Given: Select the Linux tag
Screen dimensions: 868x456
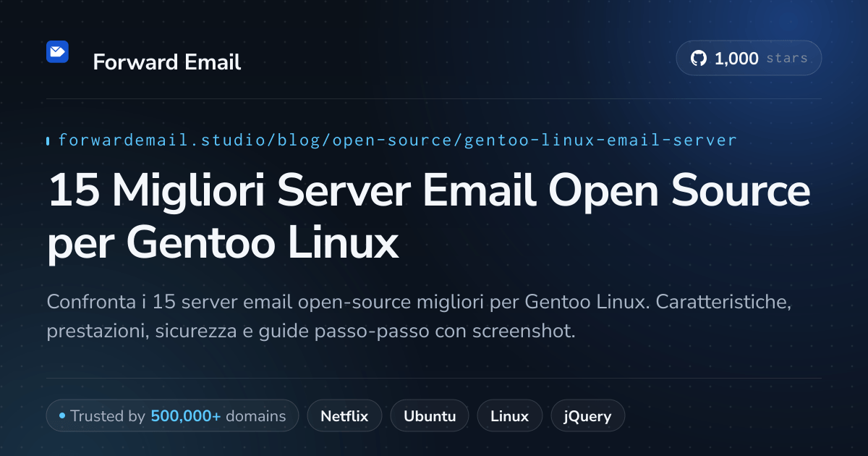Looking at the screenshot, I should [509, 416].
